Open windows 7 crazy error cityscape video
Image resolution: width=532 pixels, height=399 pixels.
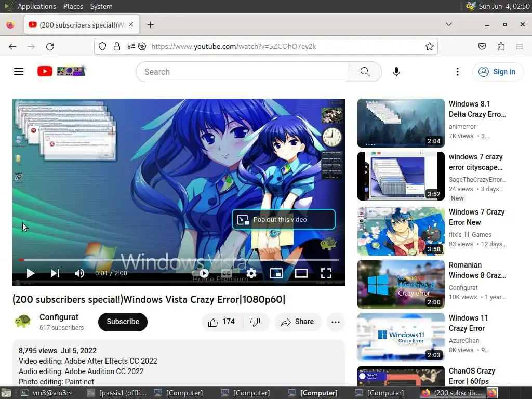[x=476, y=162]
